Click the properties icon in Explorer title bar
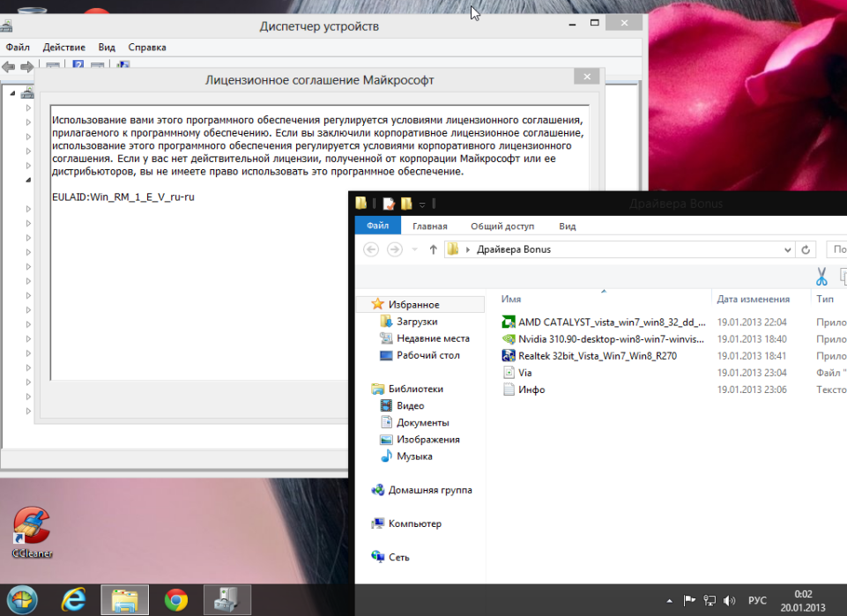 [389, 204]
